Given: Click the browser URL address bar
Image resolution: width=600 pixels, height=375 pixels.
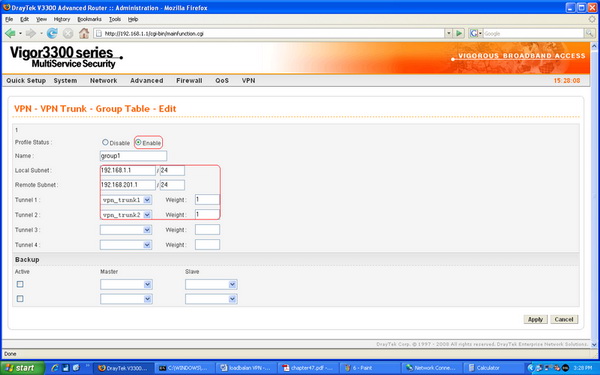Looking at the screenshot, I should [270, 33].
